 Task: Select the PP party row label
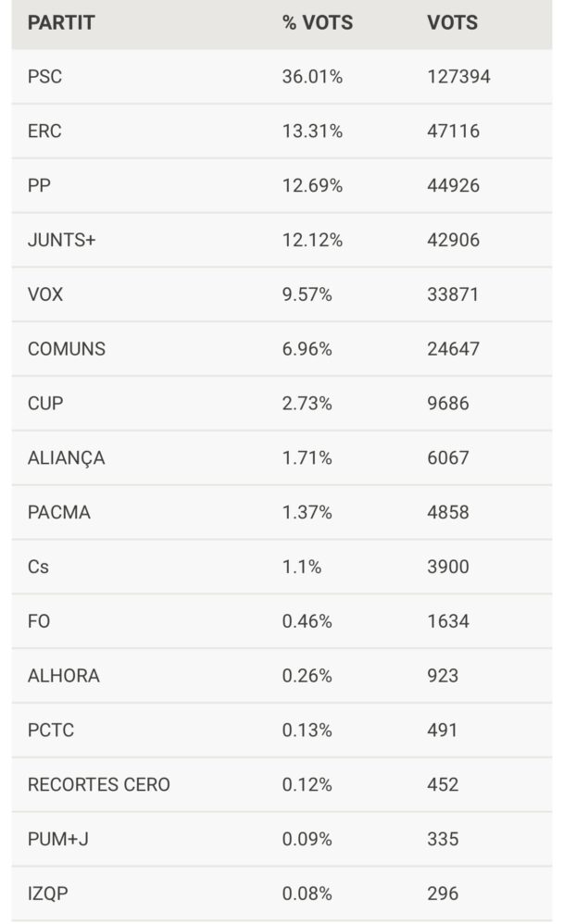pos(39,186)
